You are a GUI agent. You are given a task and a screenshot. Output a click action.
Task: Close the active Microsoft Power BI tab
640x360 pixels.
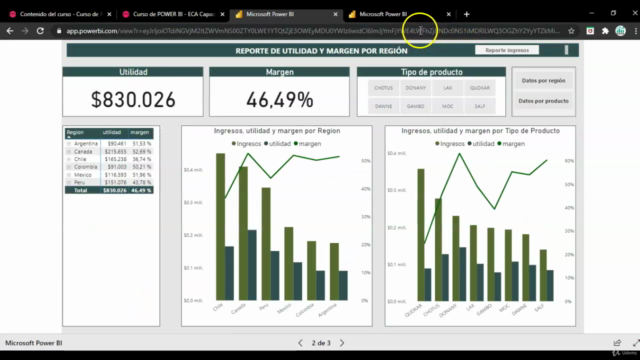click(x=336, y=14)
